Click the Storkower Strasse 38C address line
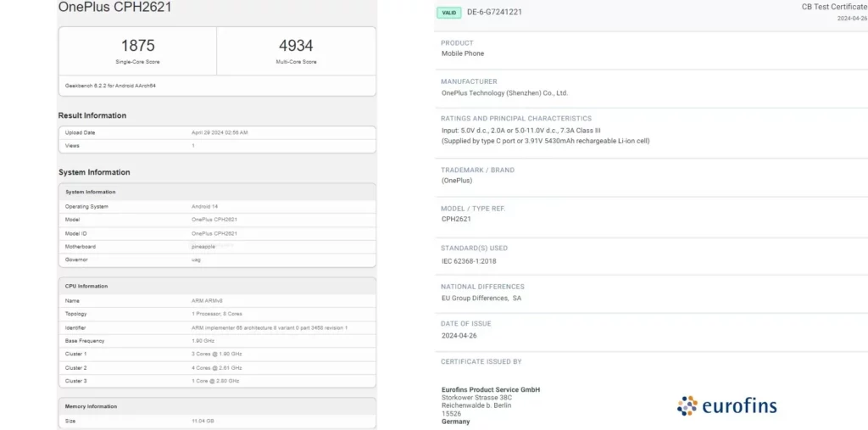This screenshot has width=868, height=430. [x=476, y=397]
